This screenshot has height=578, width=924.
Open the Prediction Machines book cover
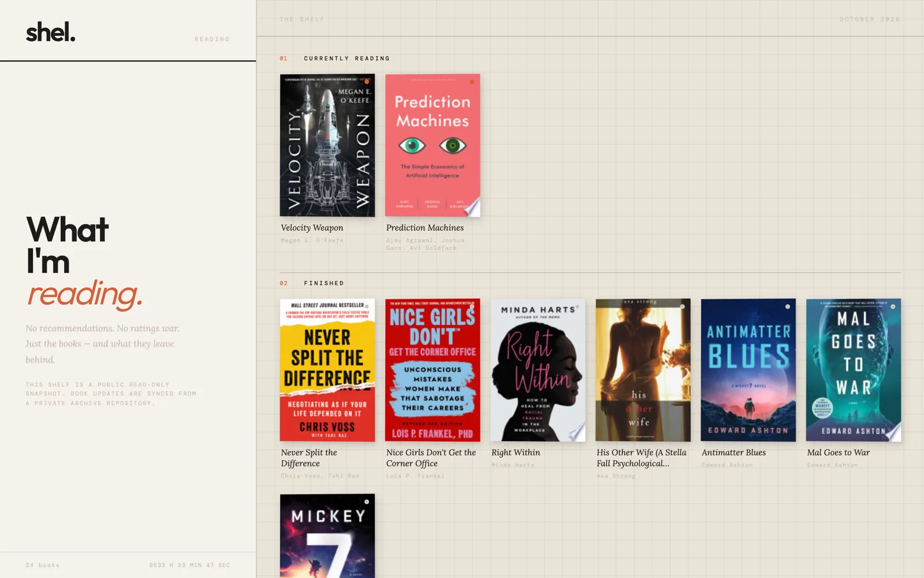(433, 145)
